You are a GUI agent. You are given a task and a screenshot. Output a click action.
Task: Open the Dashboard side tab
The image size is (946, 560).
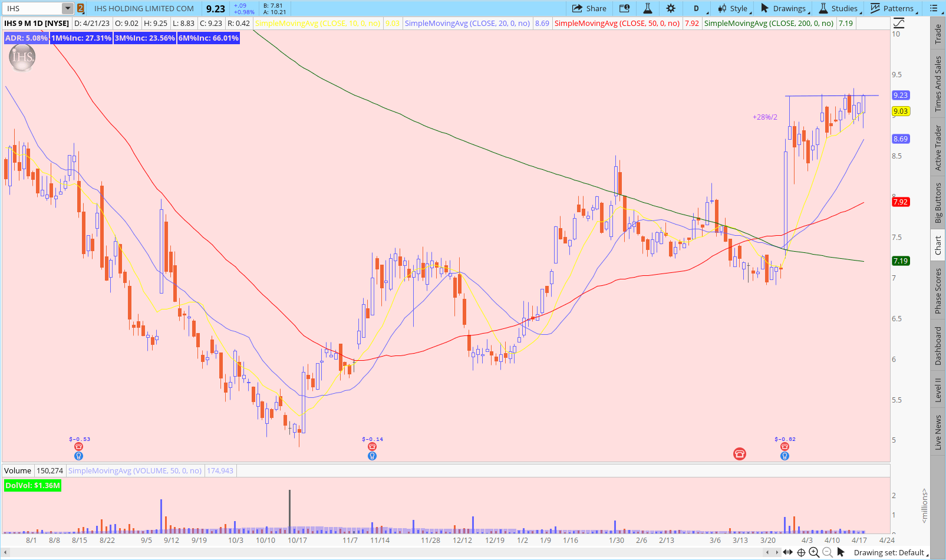[x=938, y=346]
